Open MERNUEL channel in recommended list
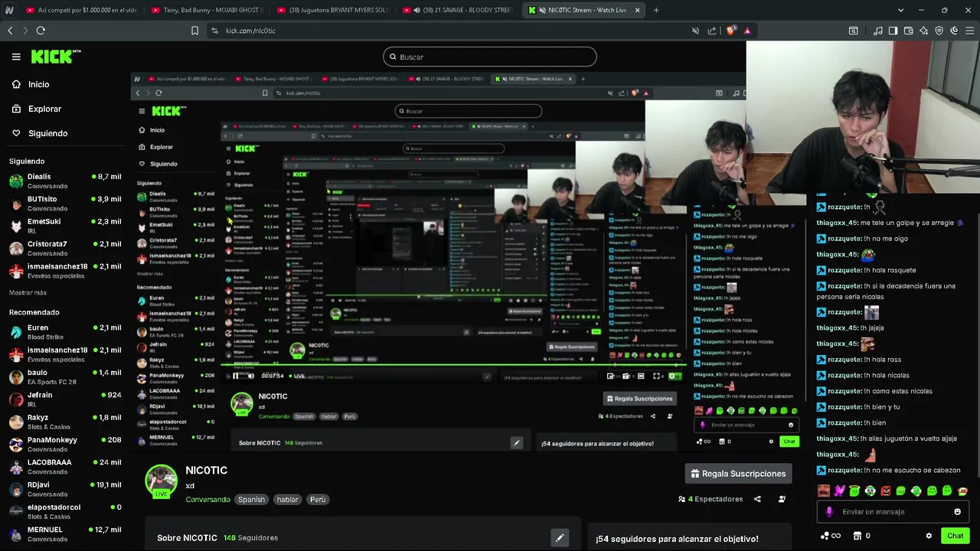 tap(65, 534)
